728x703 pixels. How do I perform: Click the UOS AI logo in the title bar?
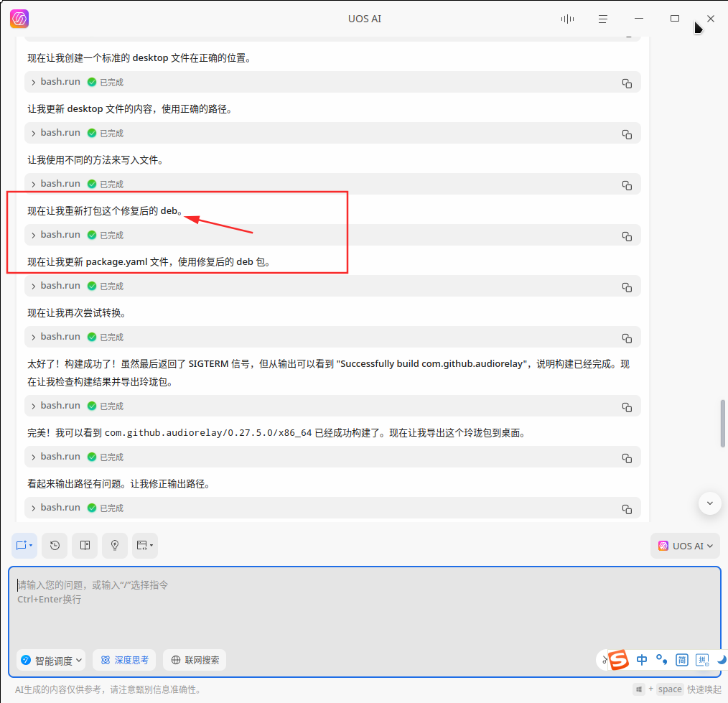pos(19,19)
